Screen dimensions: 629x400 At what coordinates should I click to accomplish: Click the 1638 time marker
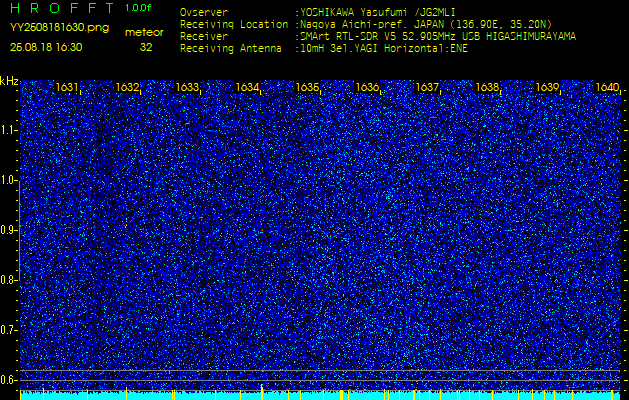coord(487,87)
